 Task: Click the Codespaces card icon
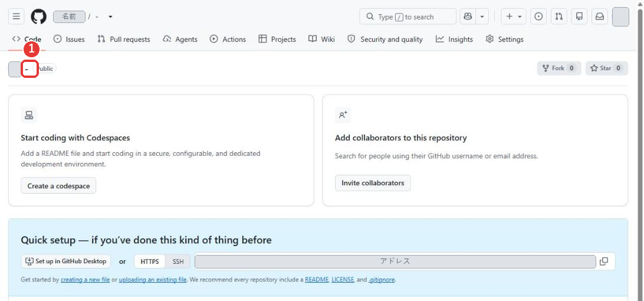[29, 115]
